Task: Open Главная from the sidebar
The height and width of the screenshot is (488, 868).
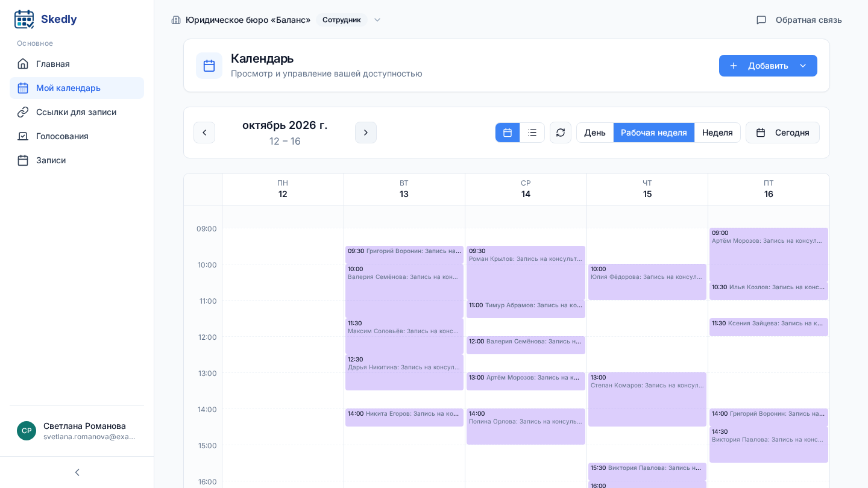Action: (77, 64)
